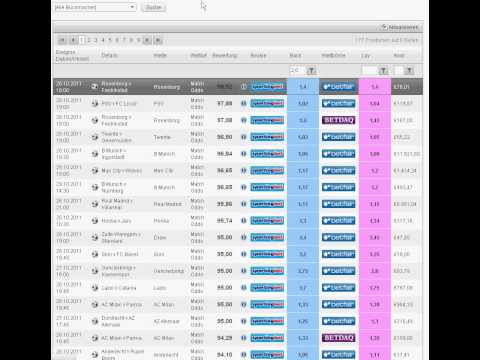The height and width of the screenshot is (360, 480).
Task: Click the info icon in AZ Alkmaar row
Action: click(244, 321)
